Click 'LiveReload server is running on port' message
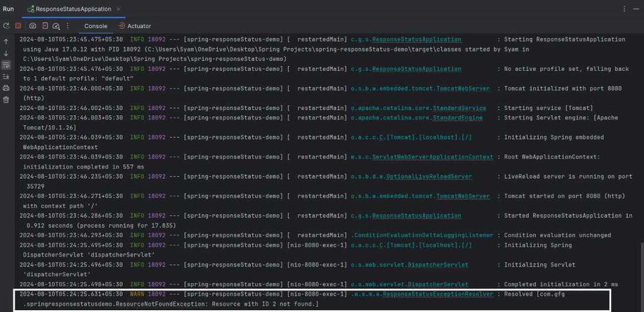644x312 pixels. coord(568,177)
